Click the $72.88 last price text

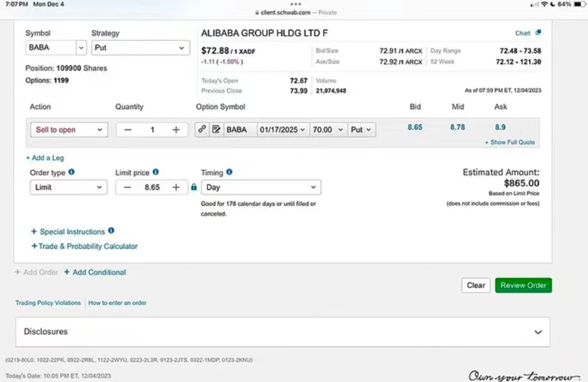click(215, 51)
